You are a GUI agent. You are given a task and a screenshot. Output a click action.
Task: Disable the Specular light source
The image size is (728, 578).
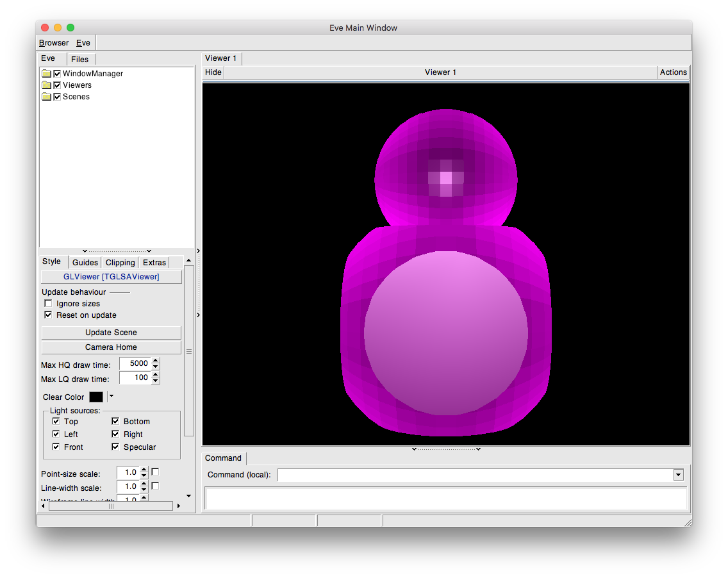coord(115,447)
